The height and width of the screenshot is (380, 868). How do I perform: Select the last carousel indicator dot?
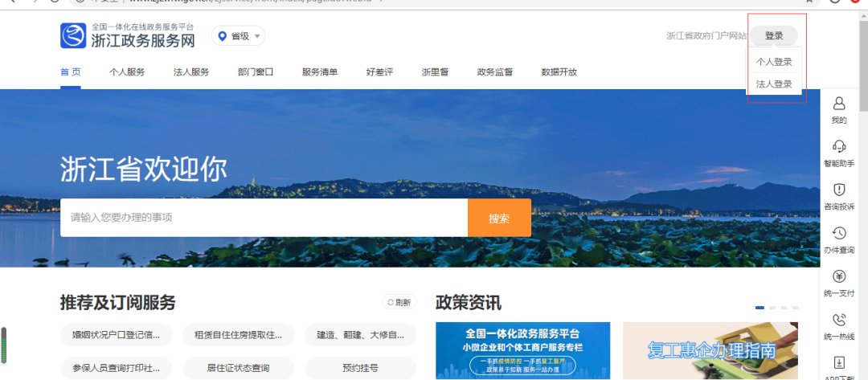[795, 308]
